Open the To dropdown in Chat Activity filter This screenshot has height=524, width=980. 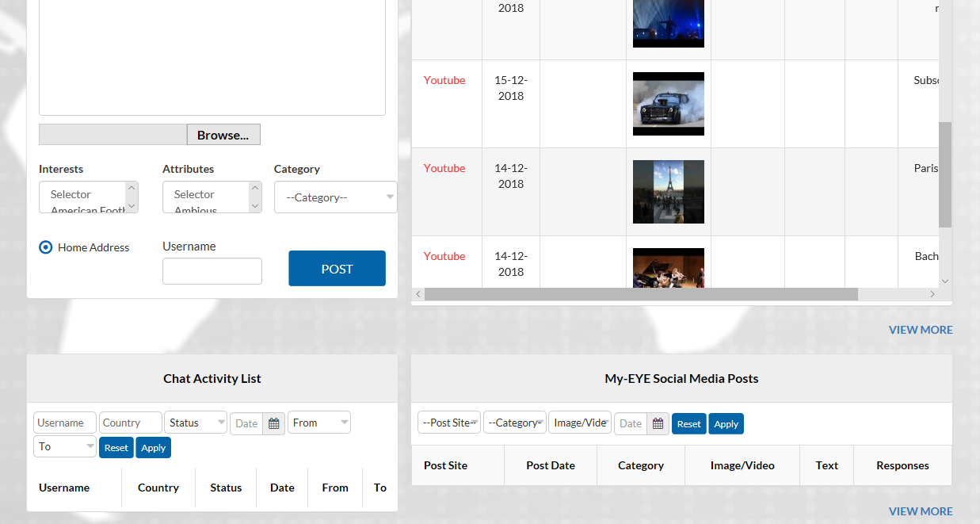[65, 447]
